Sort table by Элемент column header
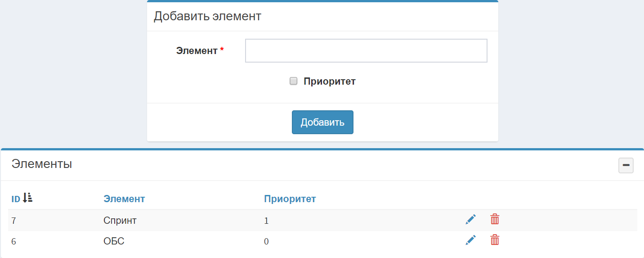 (124, 199)
